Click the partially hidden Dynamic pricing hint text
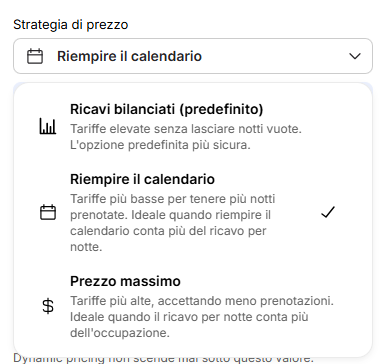The height and width of the screenshot is (364, 383). (163, 359)
